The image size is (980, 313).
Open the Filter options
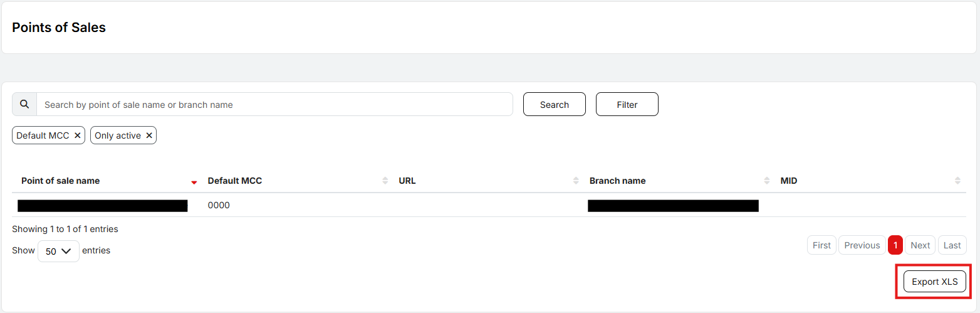(627, 105)
